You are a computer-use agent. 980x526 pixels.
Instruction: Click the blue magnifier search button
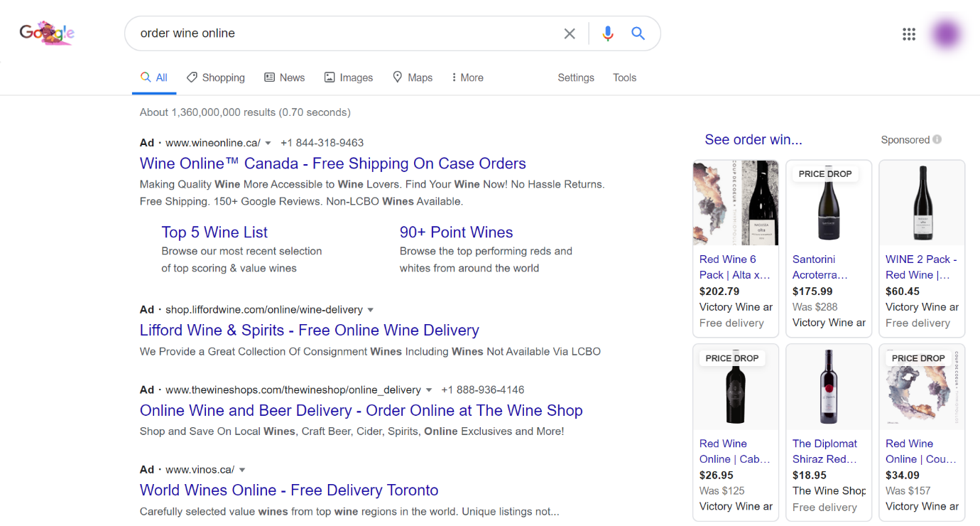(x=638, y=33)
